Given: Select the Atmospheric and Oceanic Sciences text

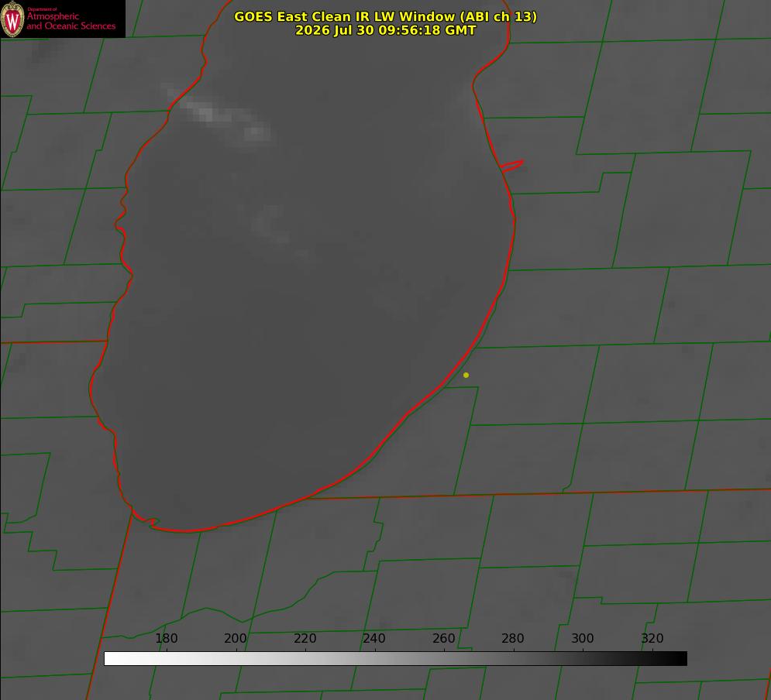Looking at the screenshot, I should tap(71, 21).
